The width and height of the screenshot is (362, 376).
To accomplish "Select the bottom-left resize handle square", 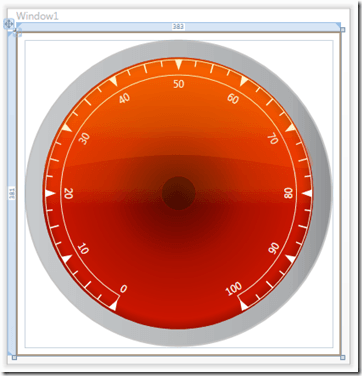I will tap(14, 357).
